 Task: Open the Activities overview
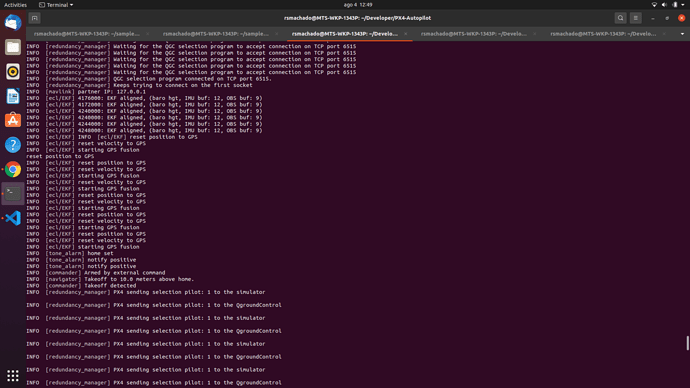tap(15, 5)
